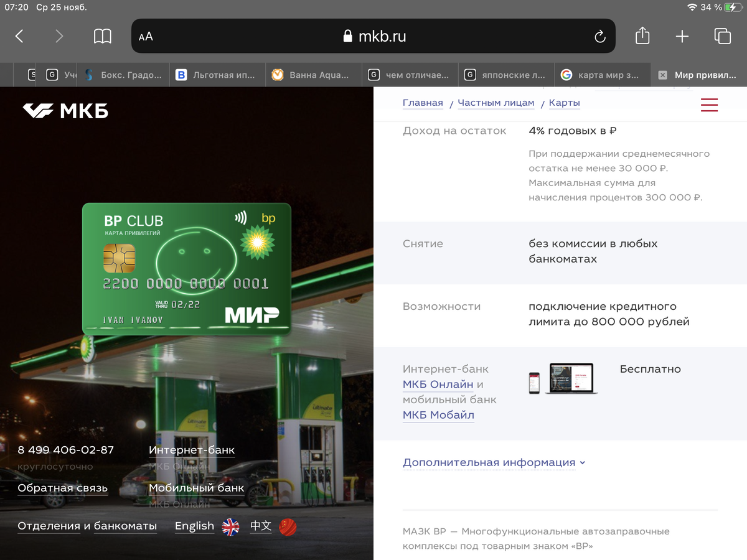Open the aA reader text-size menu

coord(146,37)
